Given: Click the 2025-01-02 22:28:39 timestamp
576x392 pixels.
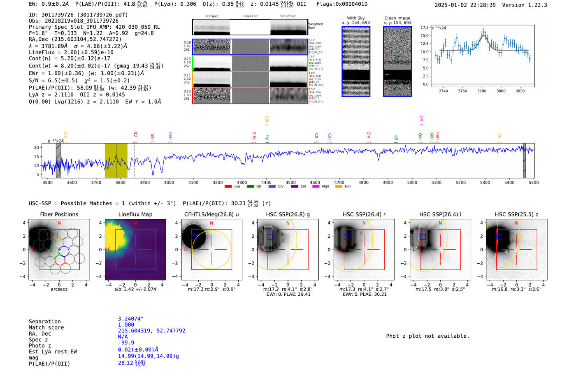Looking at the screenshot, I should coord(465,5).
